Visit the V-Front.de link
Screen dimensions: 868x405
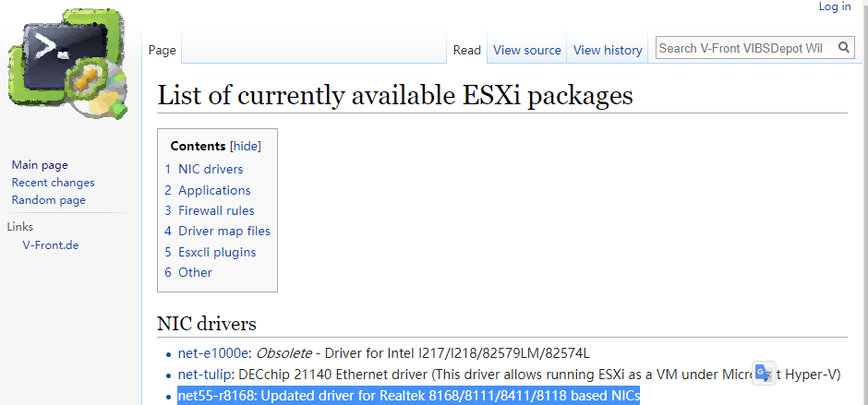[51, 245]
